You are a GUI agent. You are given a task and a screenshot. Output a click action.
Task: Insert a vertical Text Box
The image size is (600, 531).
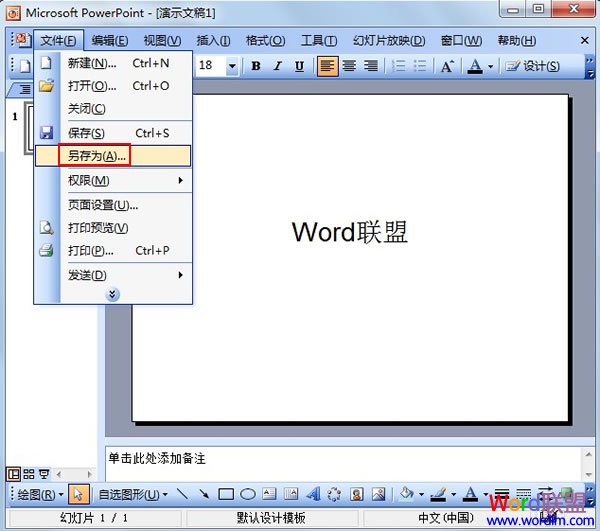click(291, 495)
